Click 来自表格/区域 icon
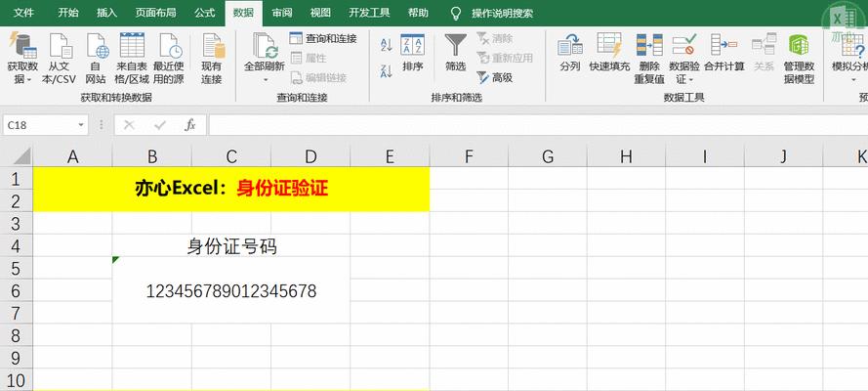 click(132, 45)
